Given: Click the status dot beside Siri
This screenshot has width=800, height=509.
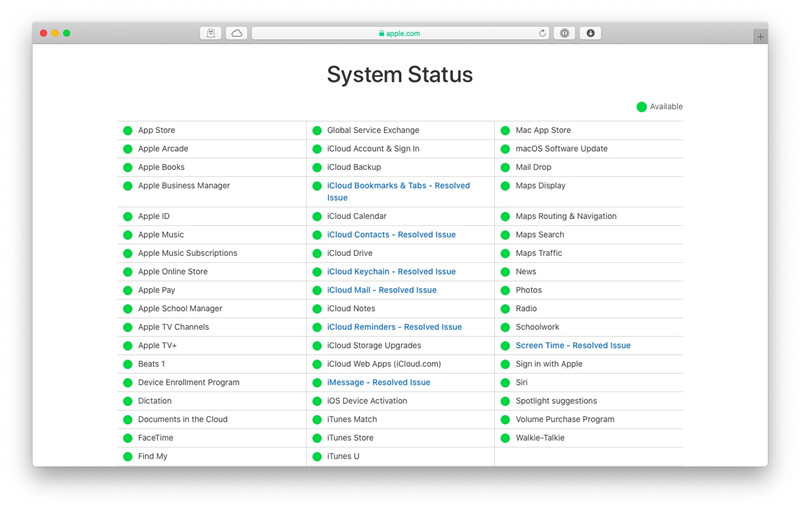Looking at the screenshot, I should [505, 383].
